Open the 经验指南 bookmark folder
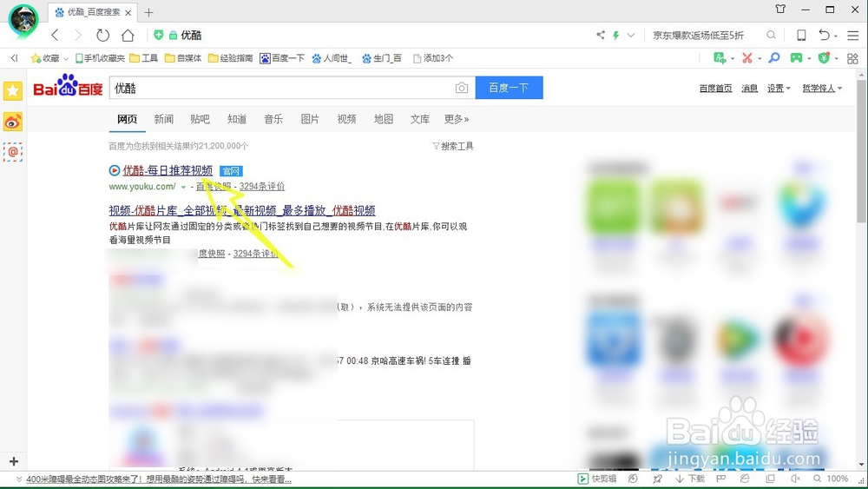The width and height of the screenshot is (868, 489). (x=230, y=58)
